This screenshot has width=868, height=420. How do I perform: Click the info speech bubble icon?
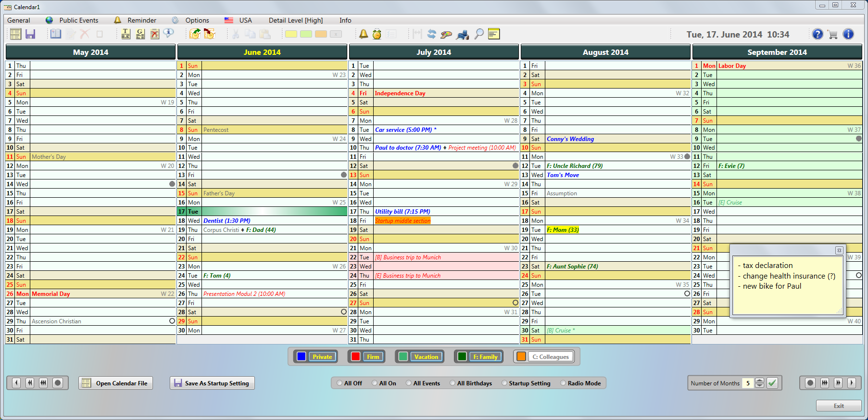pos(168,33)
